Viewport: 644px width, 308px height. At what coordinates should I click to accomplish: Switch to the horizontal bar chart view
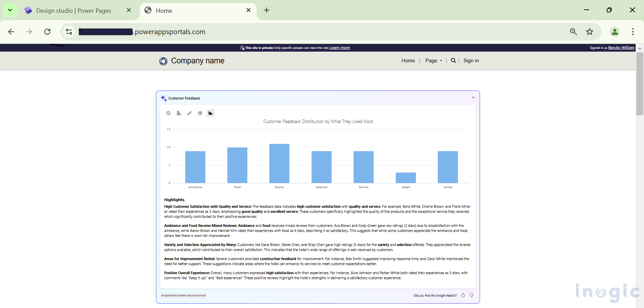pyautogui.click(x=179, y=113)
